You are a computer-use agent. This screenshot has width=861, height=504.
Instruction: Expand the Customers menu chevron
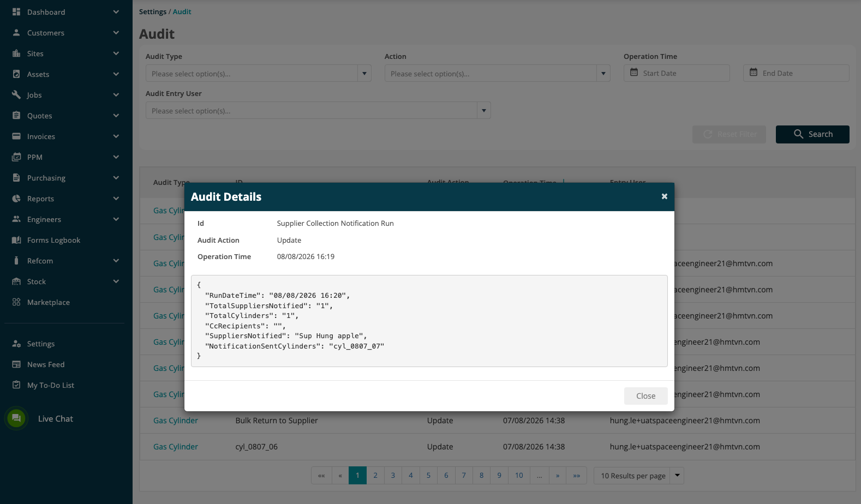pyautogui.click(x=116, y=32)
